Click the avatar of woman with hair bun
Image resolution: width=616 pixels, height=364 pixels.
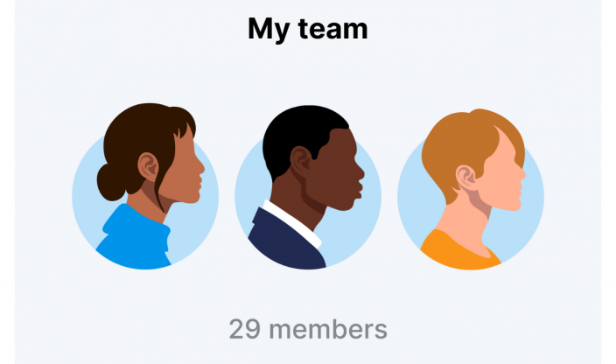coord(145,186)
